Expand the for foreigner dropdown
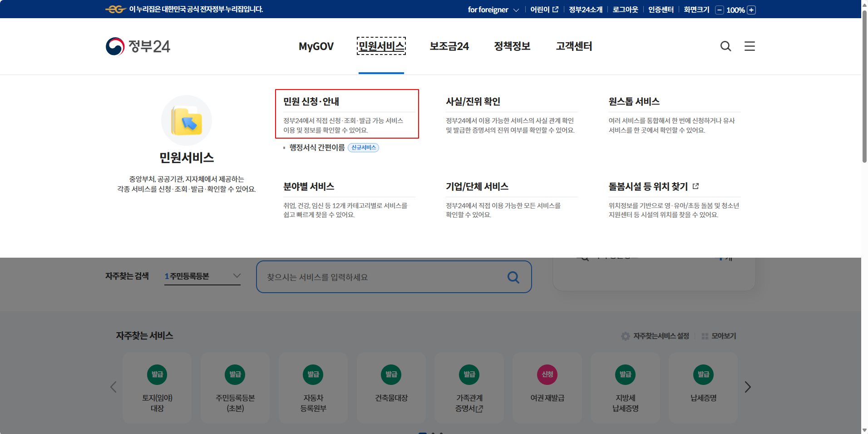This screenshot has width=868, height=434. point(493,10)
